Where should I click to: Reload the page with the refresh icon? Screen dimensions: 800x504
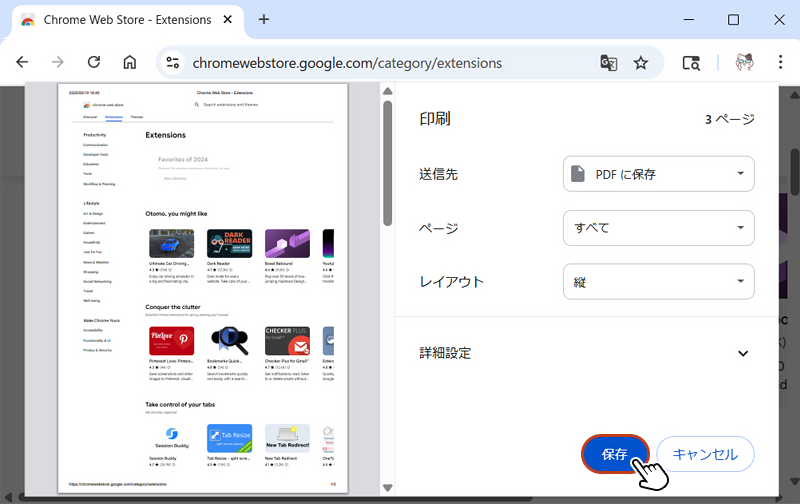click(94, 62)
